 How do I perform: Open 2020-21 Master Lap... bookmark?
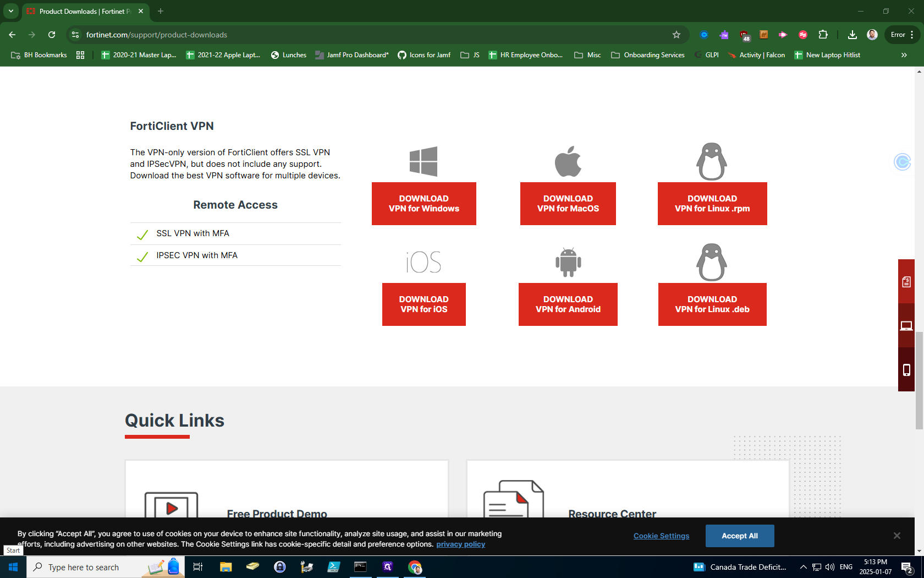(139, 55)
